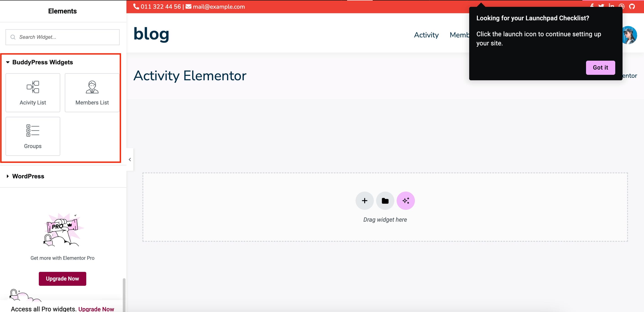Click the Upgrade Now button
Image resolution: width=644 pixels, height=312 pixels.
(x=62, y=278)
